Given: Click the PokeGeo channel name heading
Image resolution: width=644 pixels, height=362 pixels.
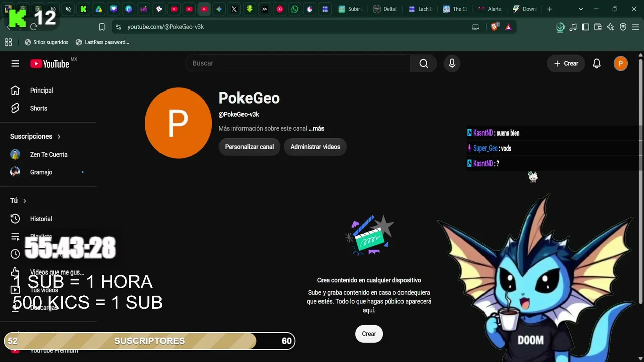Looking at the screenshot, I should point(249,98).
